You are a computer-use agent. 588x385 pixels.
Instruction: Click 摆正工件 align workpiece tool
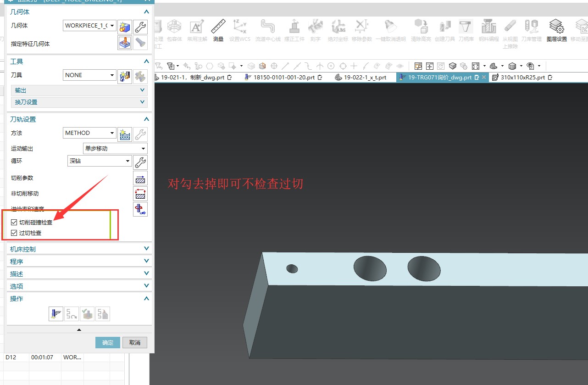(294, 30)
